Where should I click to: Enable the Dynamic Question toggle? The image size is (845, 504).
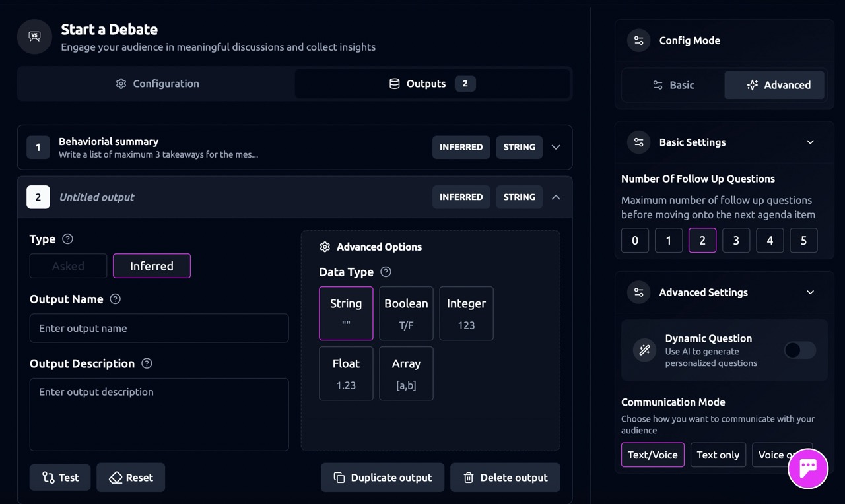(x=799, y=350)
